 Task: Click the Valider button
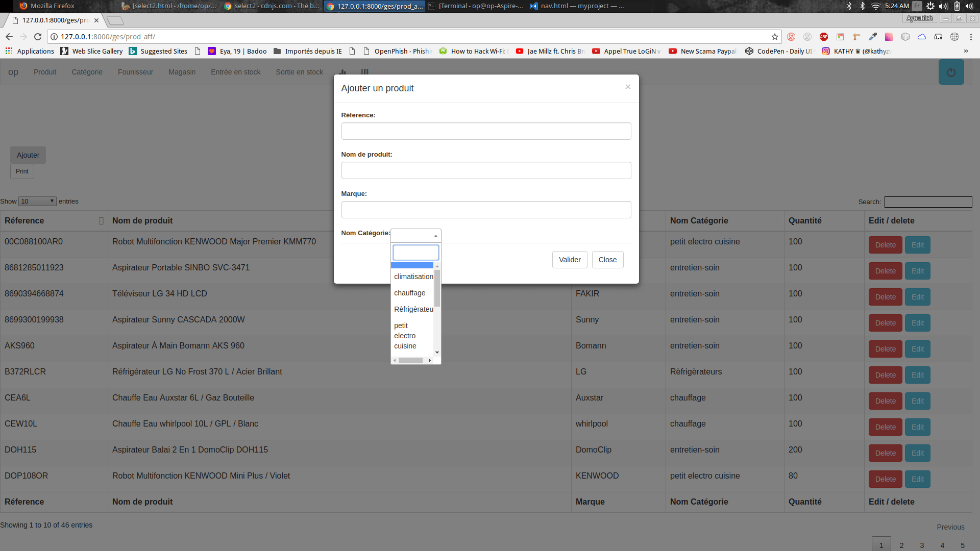[x=569, y=260]
